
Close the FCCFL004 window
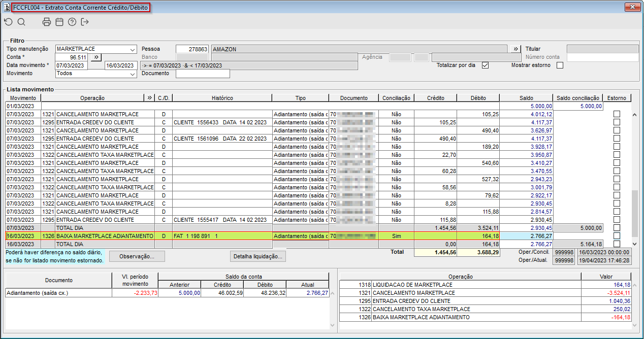pos(632,7)
